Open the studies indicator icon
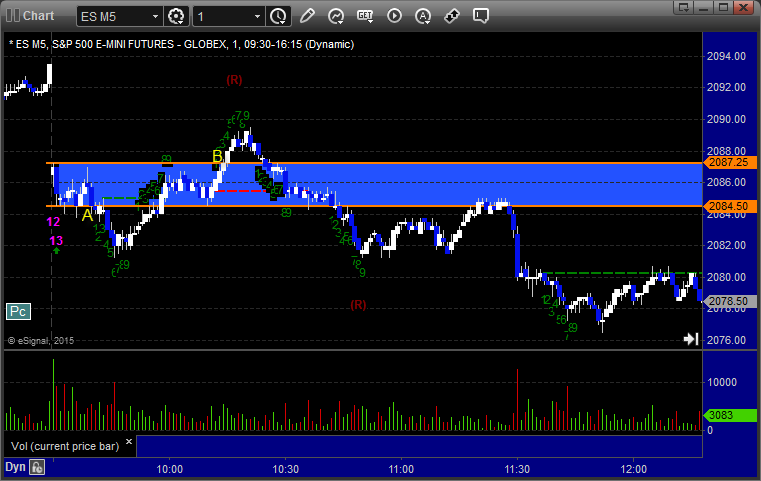This screenshot has width=761, height=481. (336, 16)
